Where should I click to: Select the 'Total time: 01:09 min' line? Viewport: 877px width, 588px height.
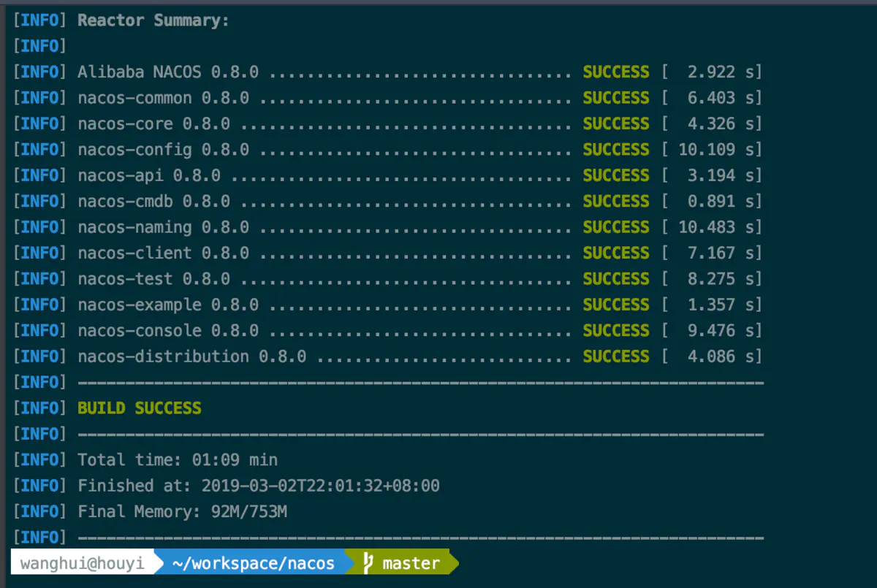point(178,460)
